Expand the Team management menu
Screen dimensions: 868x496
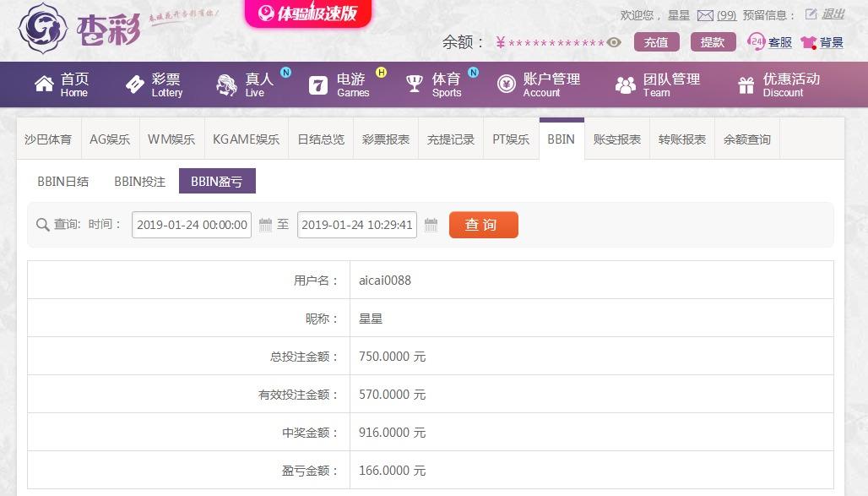coord(658,84)
